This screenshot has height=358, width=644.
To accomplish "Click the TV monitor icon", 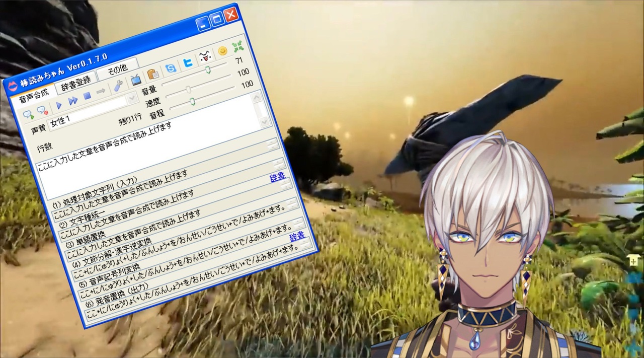I will pyautogui.click(x=136, y=81).
